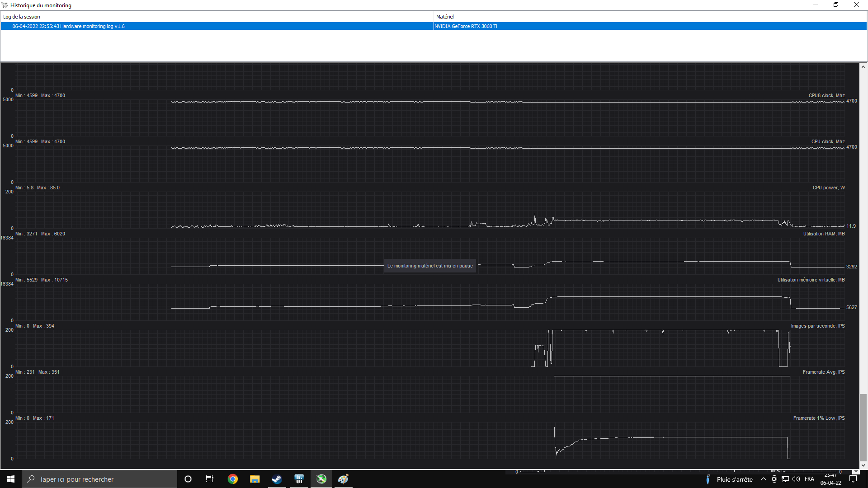This screenshot has height=488, width=868.
Task: Click the Min : 0 Max : 171 readout
Action: (x=35, y=418)
